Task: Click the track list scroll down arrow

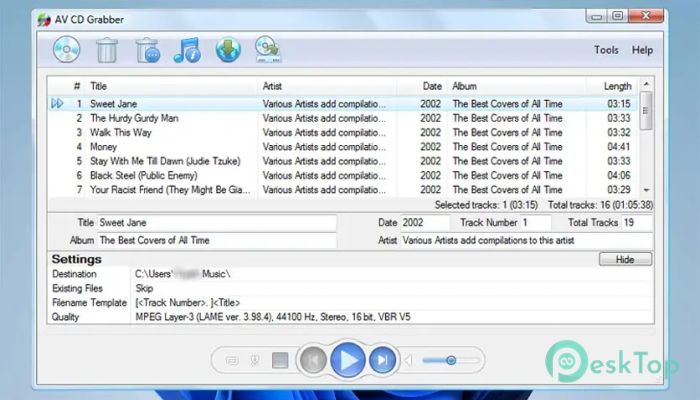Action: coord(646,190)
